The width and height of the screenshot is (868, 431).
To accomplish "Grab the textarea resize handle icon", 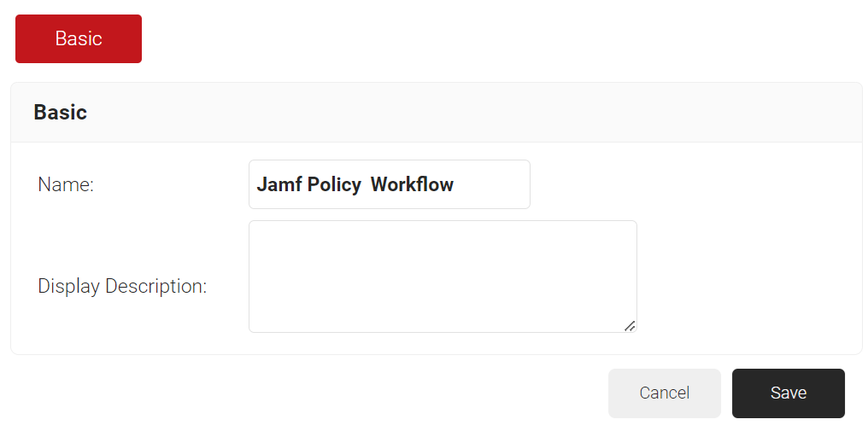I will [630, 325].
